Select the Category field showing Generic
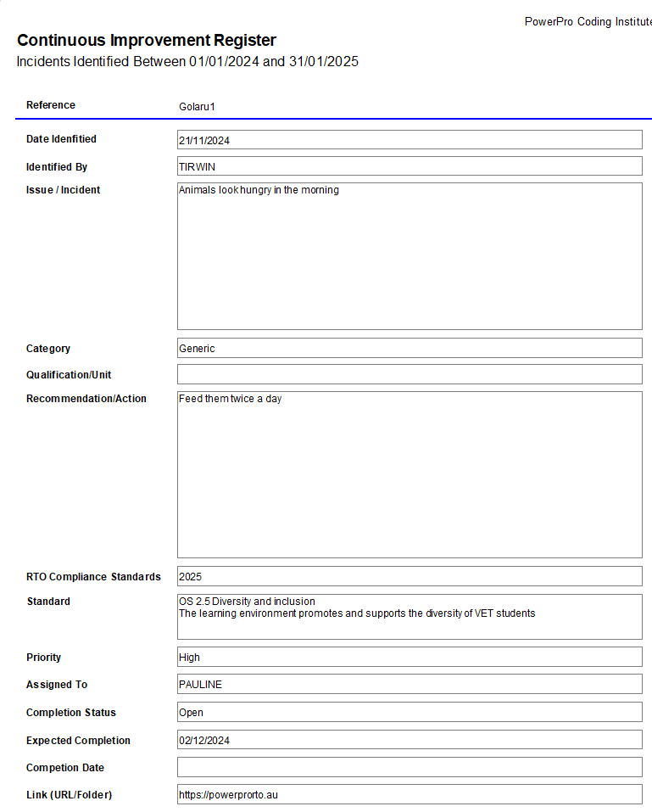 [410, 348]
